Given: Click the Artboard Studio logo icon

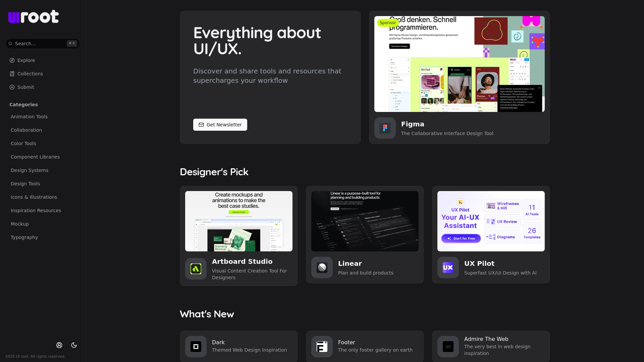Looking at the screenshot, I should (196, 269).
